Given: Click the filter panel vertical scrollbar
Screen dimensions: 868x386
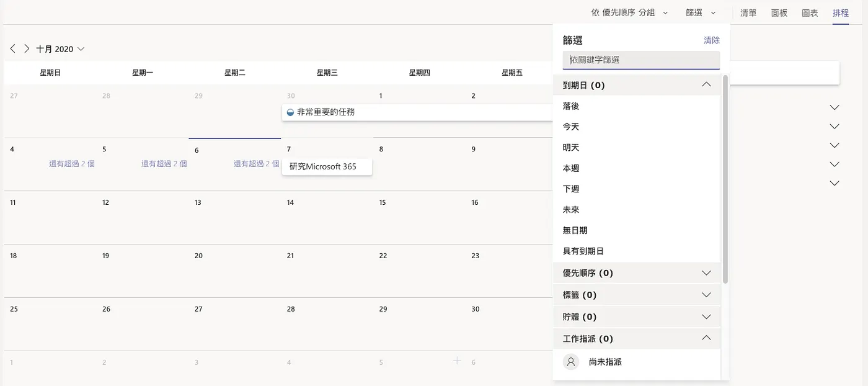Looking at the screenshot, I should tap(725, 179).
